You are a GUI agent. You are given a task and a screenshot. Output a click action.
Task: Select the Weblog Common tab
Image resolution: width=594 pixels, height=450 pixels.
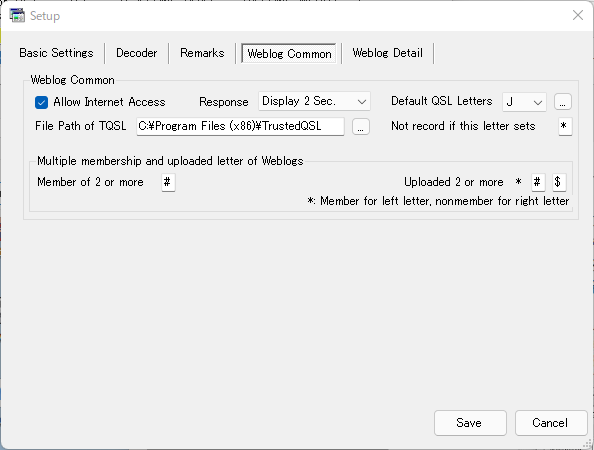point(289,54)
